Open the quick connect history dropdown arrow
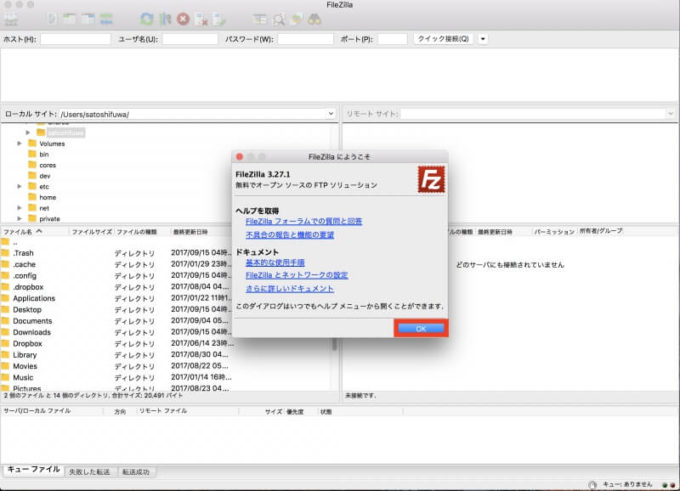 (483, 39)
